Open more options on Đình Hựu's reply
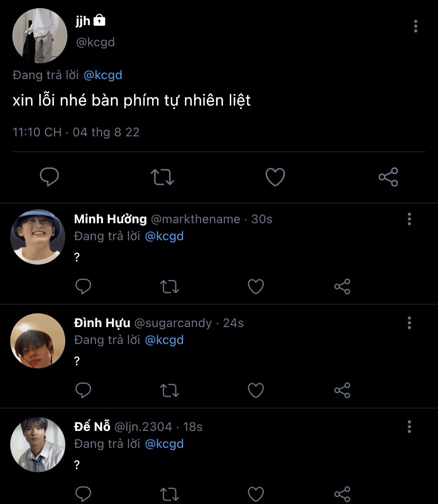 click(x=409, y=323)
